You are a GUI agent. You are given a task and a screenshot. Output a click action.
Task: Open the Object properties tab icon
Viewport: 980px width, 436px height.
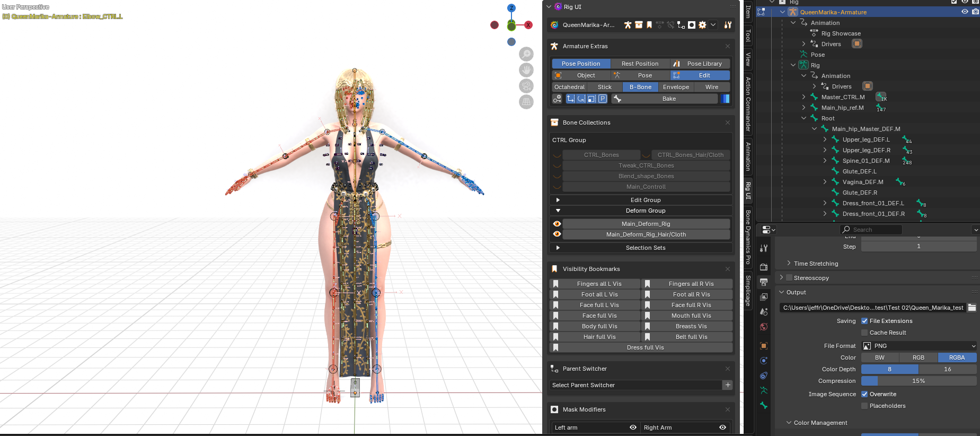(764, 346)
